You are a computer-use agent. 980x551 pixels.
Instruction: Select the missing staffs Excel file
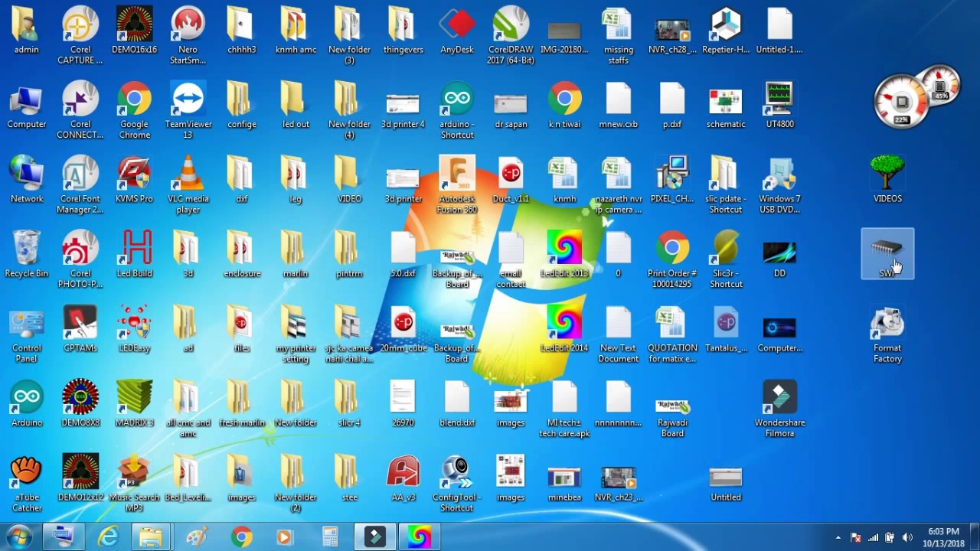[x=618, y=36]
